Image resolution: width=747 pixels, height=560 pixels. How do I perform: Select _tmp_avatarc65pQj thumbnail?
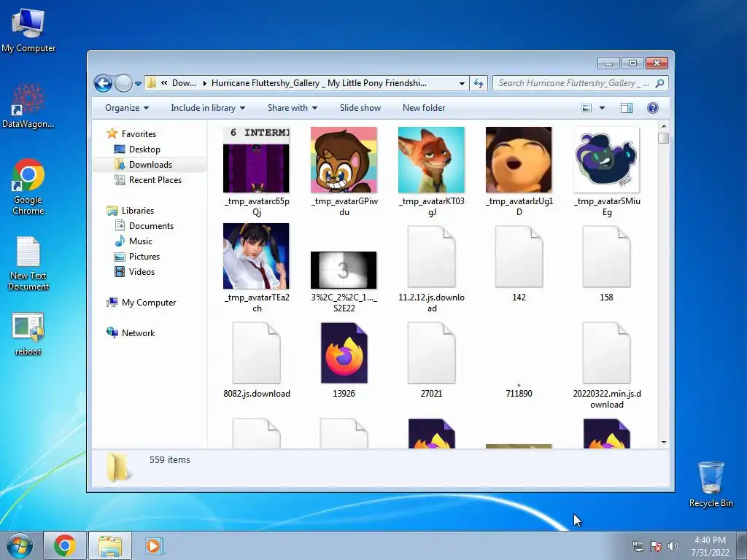point(256,171)
